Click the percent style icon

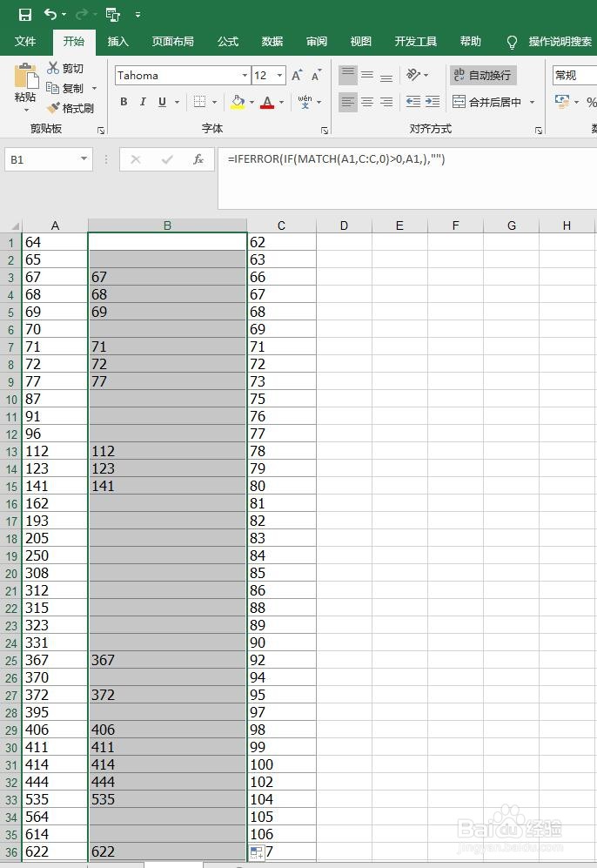(x=592, y=103)
